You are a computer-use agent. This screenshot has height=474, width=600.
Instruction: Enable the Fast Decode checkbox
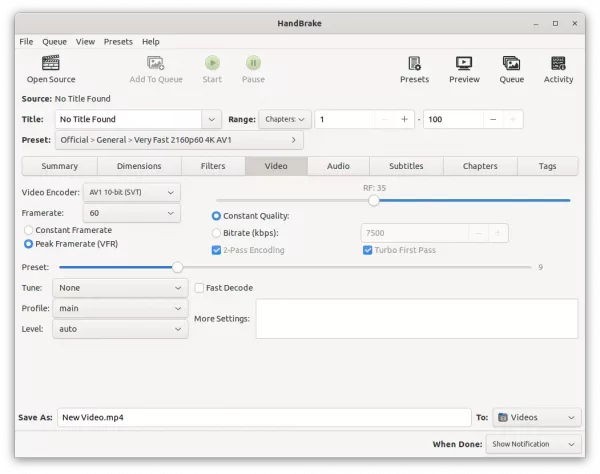tap(199, 288)
